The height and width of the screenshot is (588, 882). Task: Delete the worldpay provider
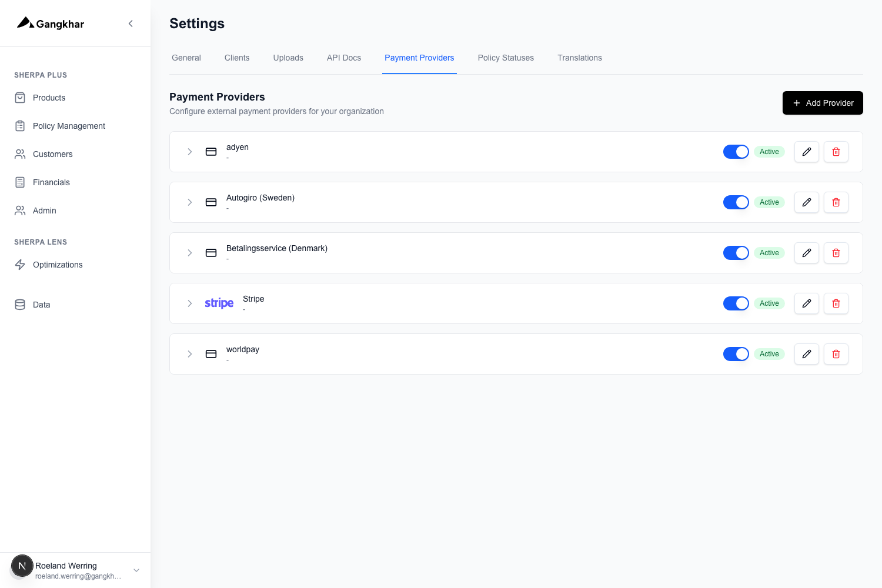pyautogui.click(x=836, y=354)
